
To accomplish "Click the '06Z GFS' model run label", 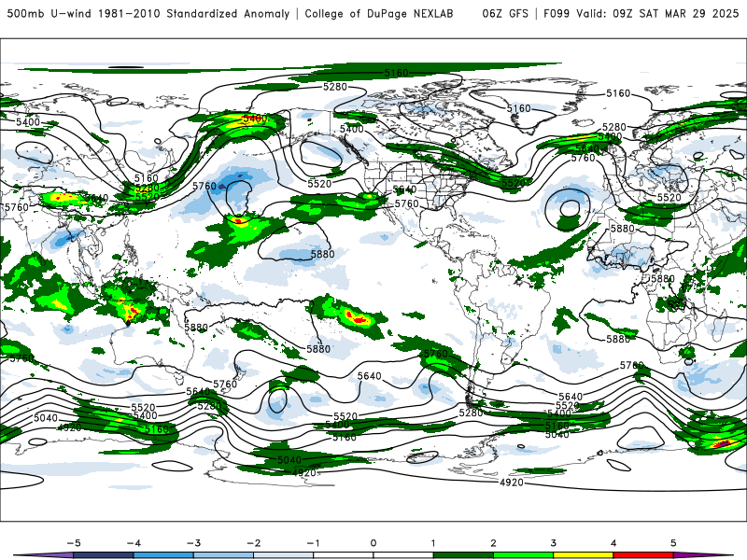I will pos(505,13).
